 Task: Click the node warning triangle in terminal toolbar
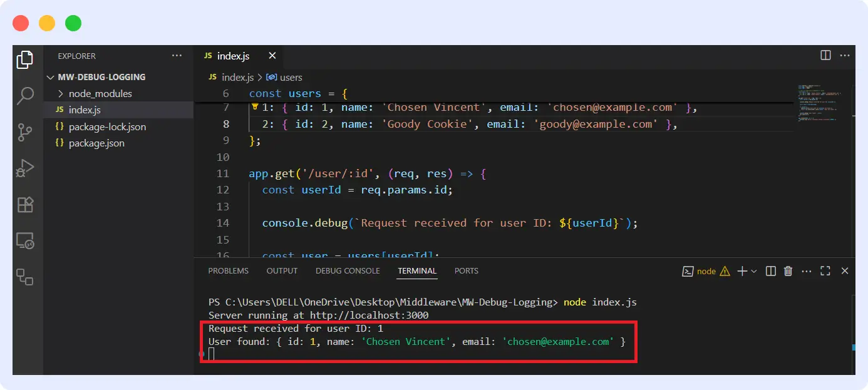(725, 271)
